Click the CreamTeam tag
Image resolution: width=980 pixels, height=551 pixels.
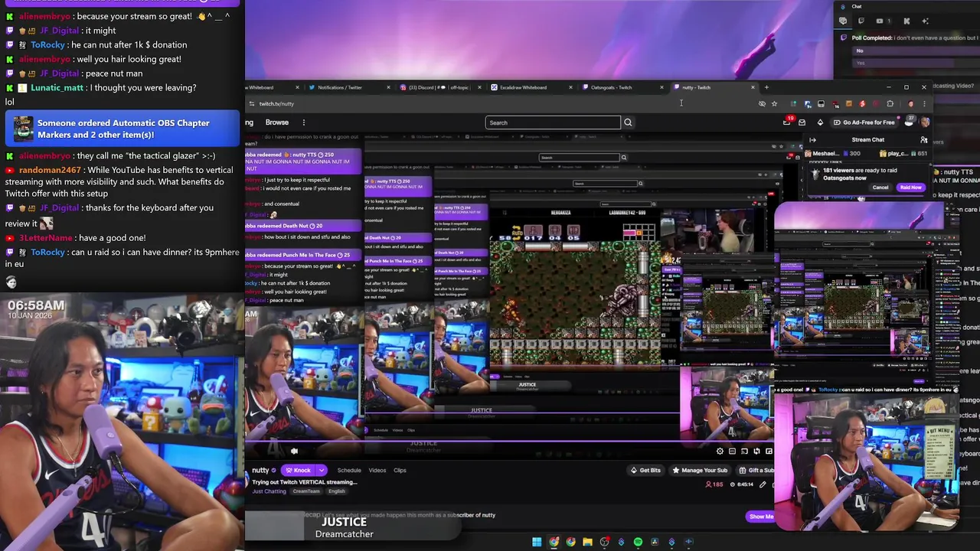click(x=306, y=491)
